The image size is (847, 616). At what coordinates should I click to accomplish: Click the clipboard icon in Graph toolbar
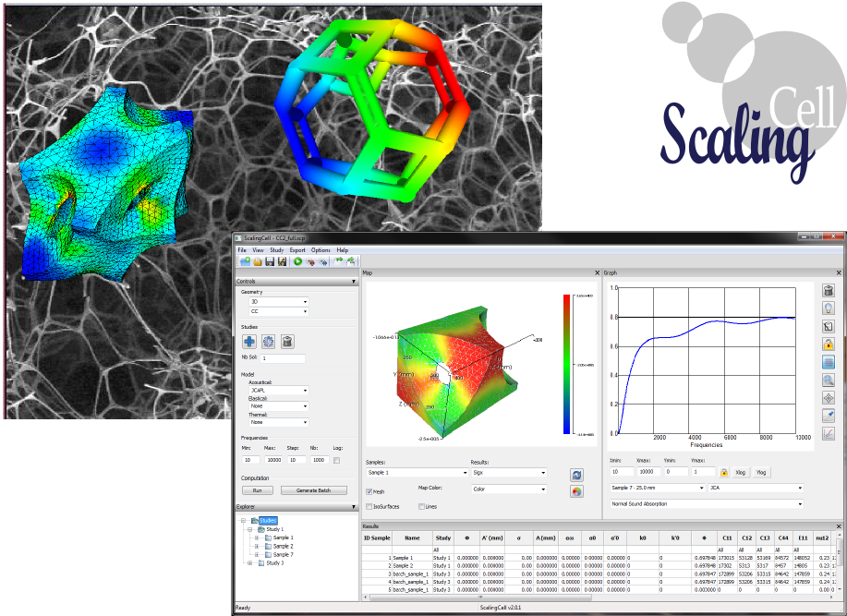tap(829, 326)
